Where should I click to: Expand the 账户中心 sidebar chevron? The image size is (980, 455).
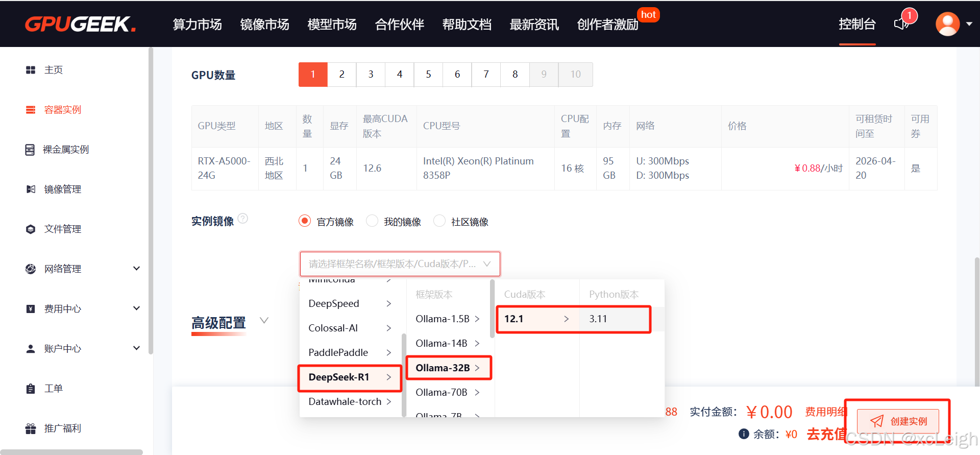coord(136,348)
